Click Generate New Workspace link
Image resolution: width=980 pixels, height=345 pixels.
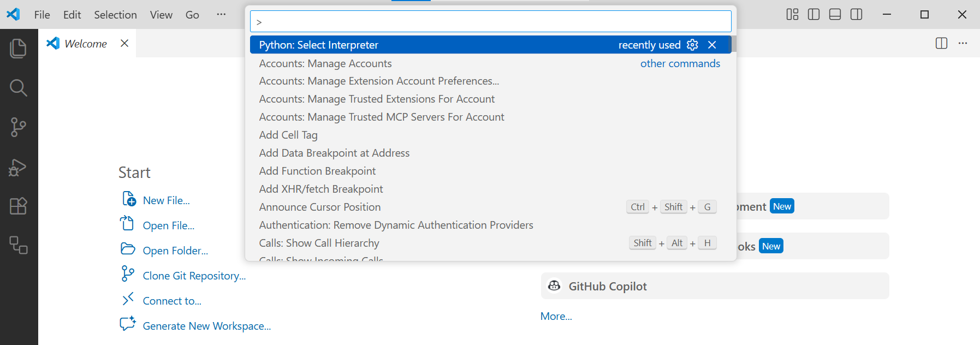pyautogui.click(x=206, y=326)
